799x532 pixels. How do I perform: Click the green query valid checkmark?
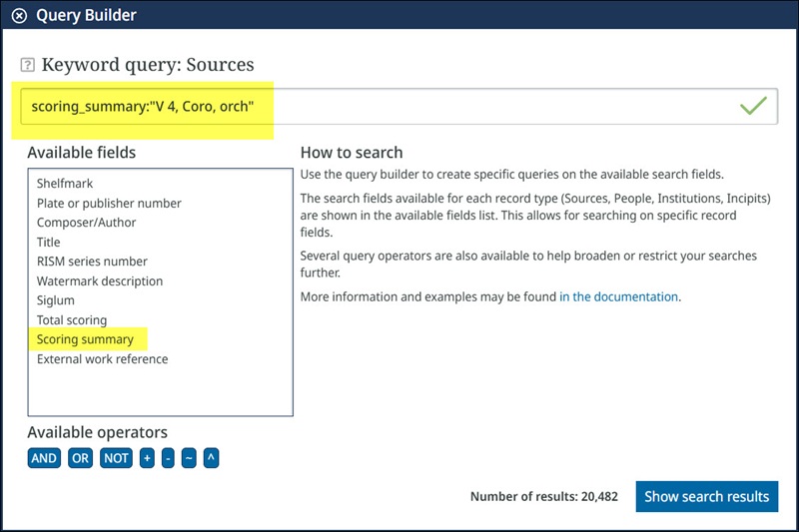[x=753, y=106]
